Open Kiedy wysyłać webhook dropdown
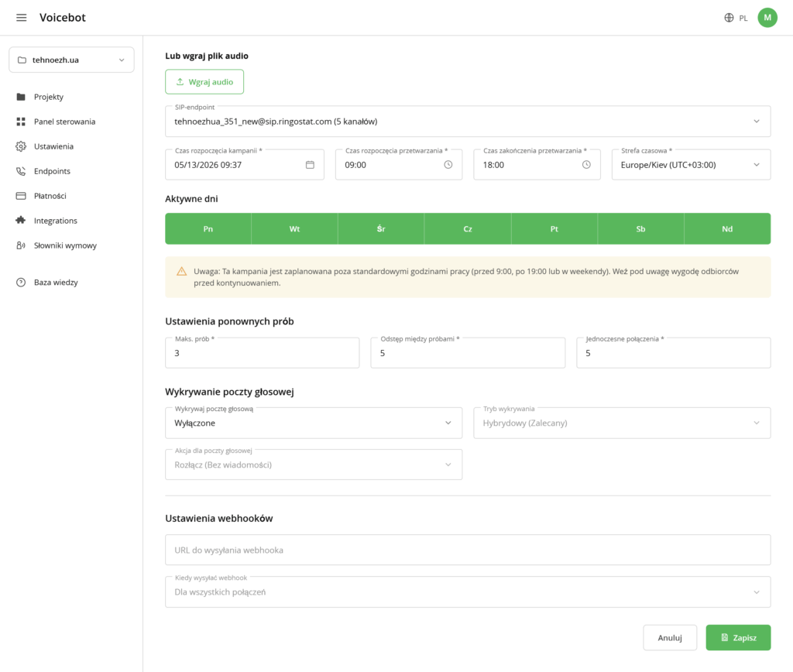This screenshot has height=672, width=793. (468, 592)
